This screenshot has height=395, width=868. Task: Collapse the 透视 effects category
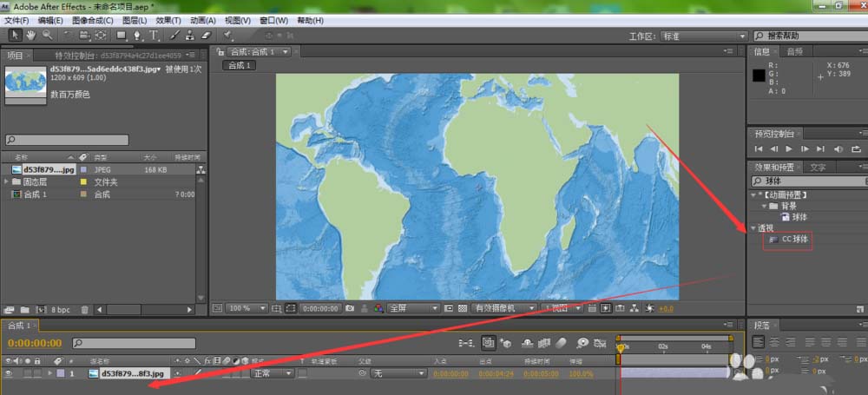point(753,228)
